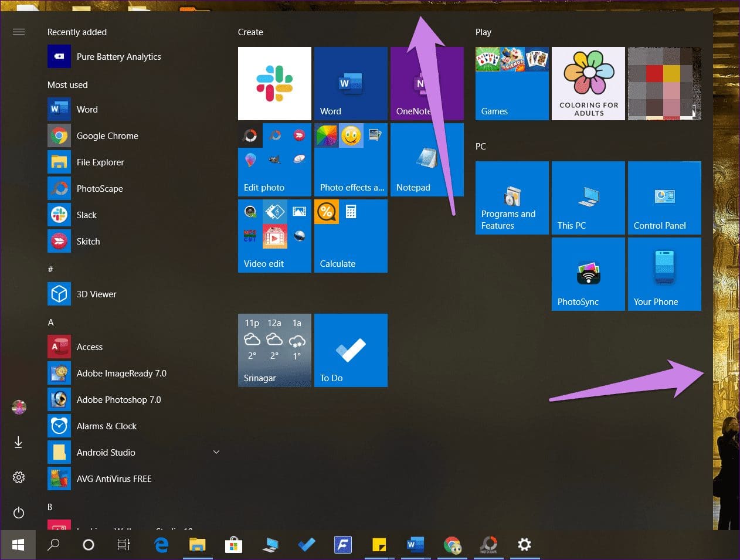Click the Windows Start button
Screen dimensions: 740x560
(x=18, y=545)
